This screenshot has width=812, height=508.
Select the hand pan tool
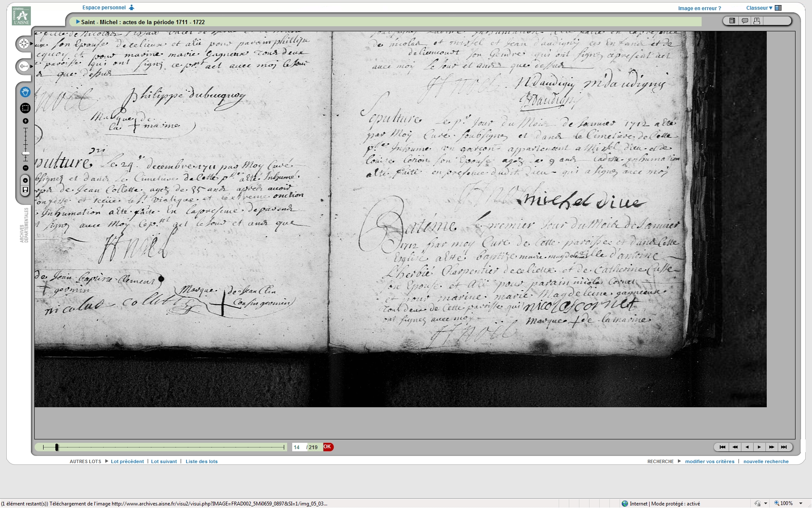click(x=25, y=92)
